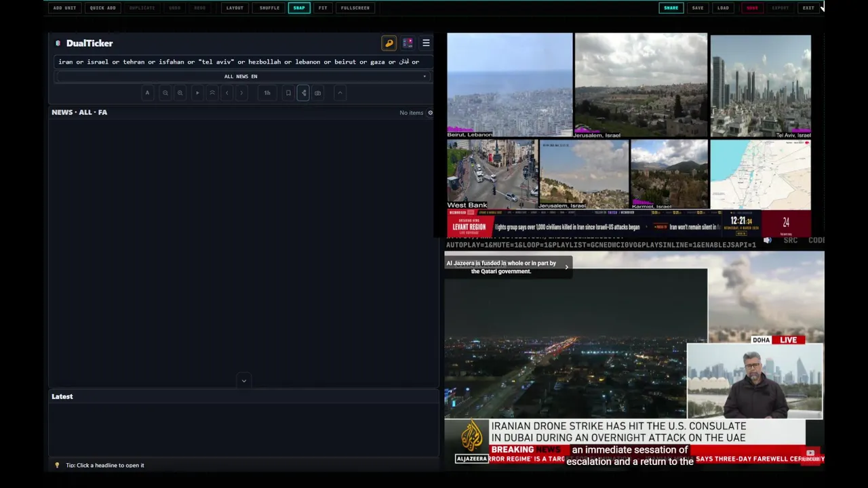Click the lightbulb tip icon
868x488 pixels.
(x=57, y=466)
